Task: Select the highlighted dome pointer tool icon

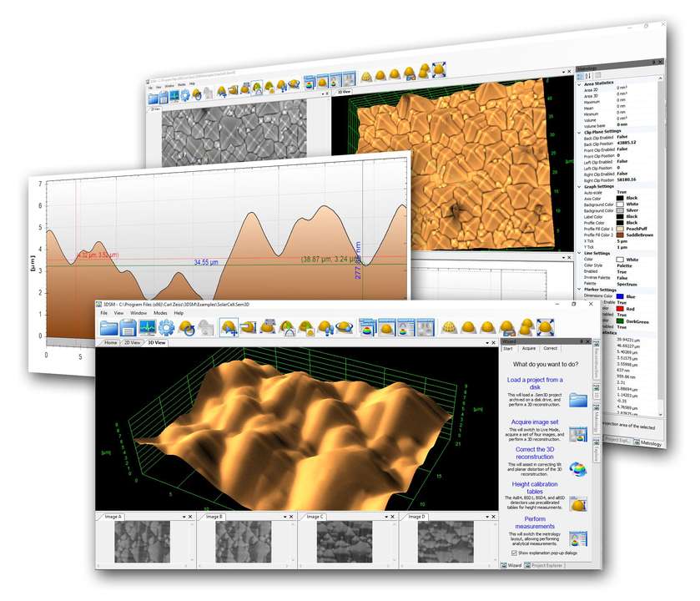Action: (229, 328)
